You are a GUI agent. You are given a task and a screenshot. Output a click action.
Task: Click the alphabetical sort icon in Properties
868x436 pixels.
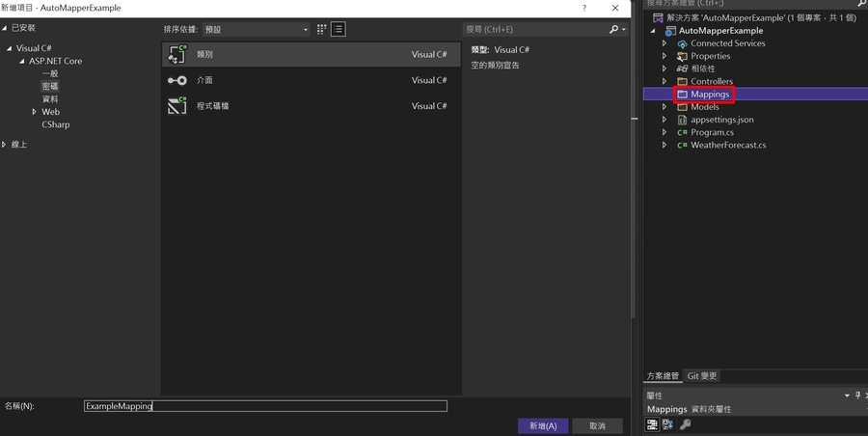(x=667, y=424)
